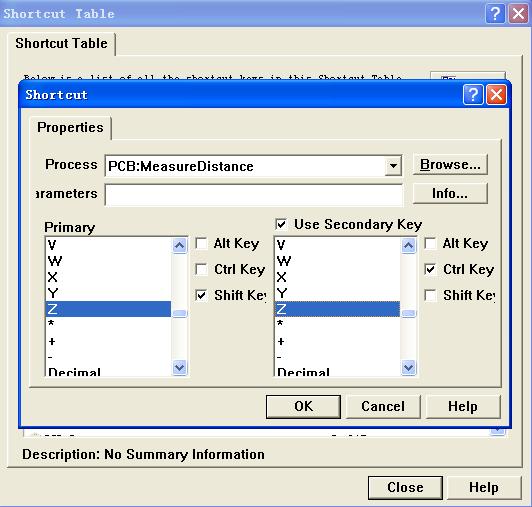Click the Shortcut Table window help question-mark icon
Screen dimensions: 532x507
pyautogui.click(x=495, y=14)
